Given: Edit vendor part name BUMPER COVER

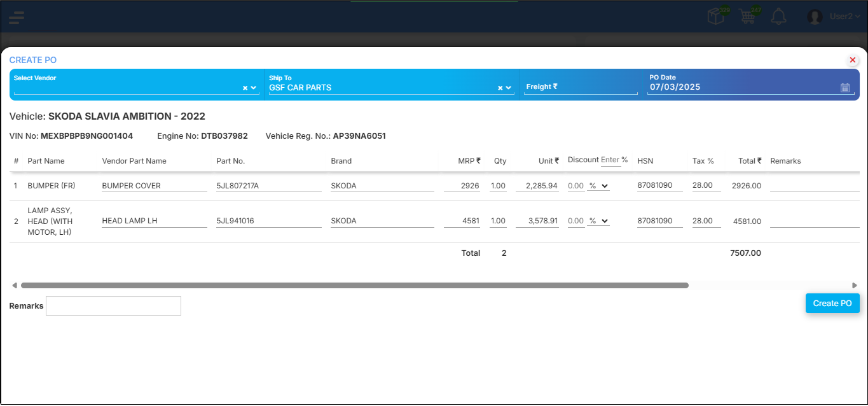Looking at the screenshot, I should click(x=155, y=186).
